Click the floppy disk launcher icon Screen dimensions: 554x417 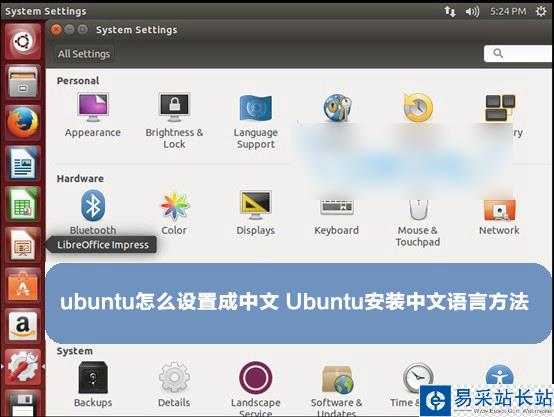tap(23, 404)
